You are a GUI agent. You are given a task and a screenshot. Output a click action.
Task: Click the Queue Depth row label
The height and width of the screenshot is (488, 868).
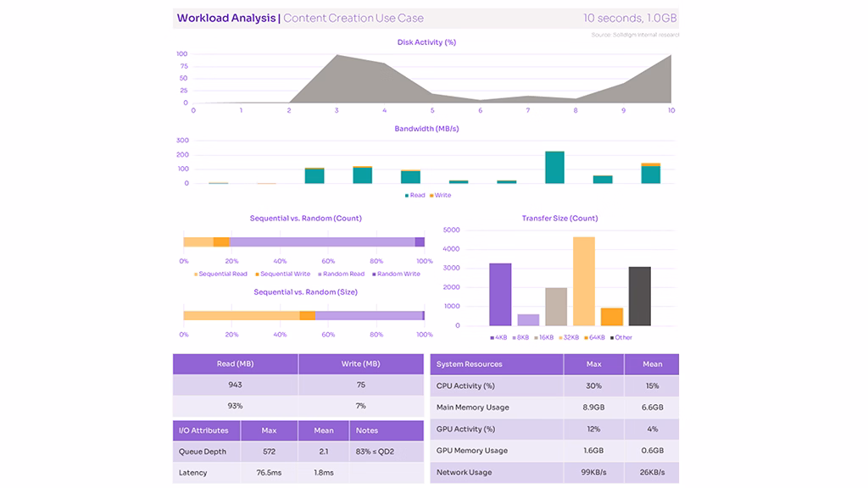203,452
